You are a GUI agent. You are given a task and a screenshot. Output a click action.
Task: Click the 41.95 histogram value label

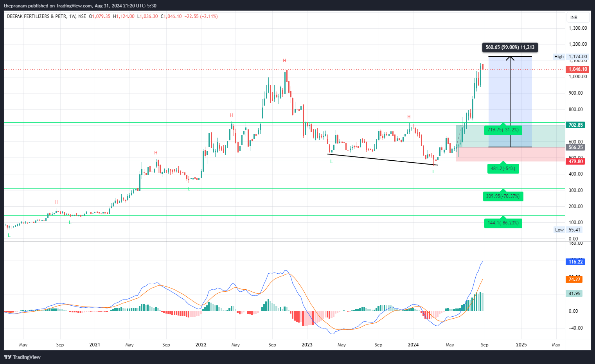click(x=574, y=294)
